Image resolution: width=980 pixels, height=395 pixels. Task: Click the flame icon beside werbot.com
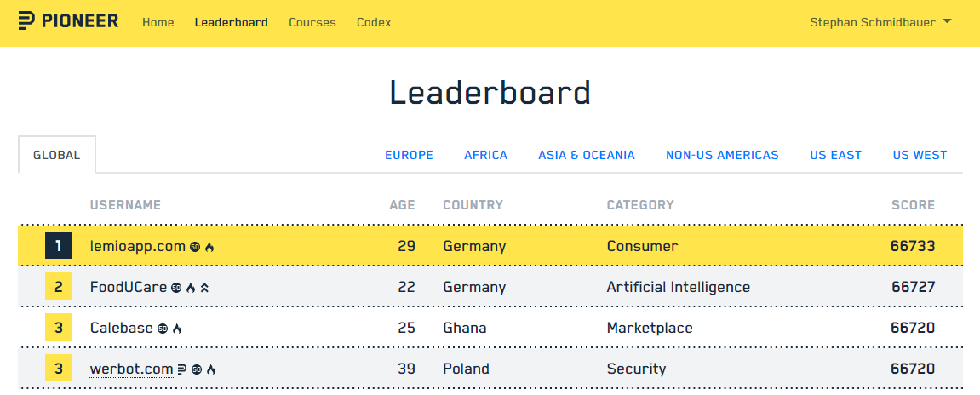(x=210, y=370)
